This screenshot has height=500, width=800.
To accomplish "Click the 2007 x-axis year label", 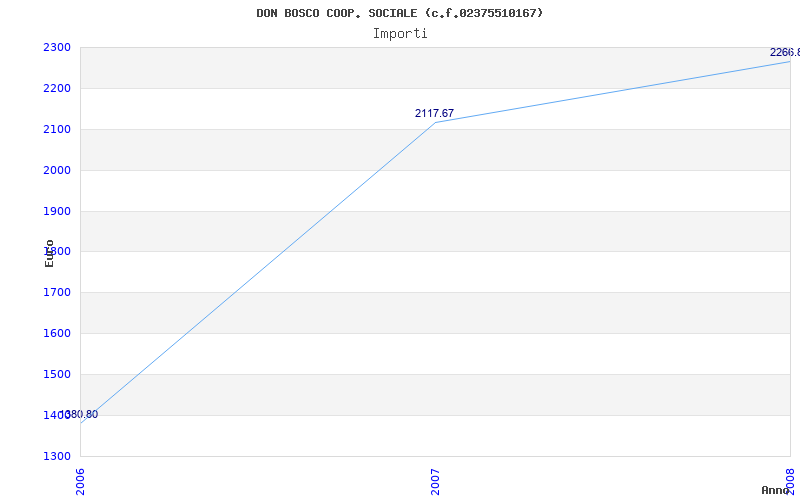I will [x=435, y=482].
